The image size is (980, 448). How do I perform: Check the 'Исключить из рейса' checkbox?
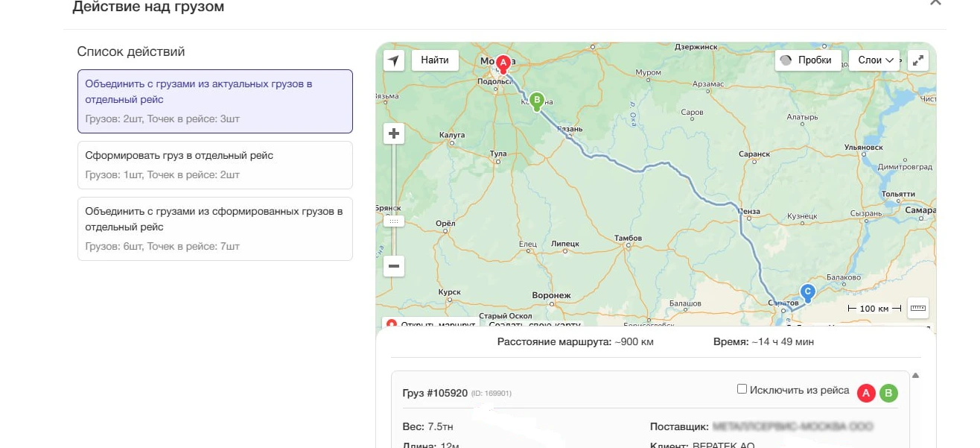coord(742,389)
